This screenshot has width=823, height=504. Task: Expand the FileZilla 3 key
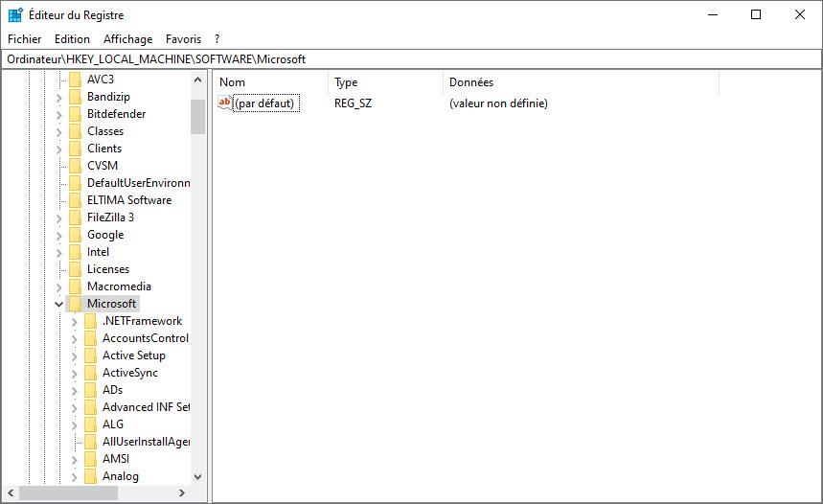pos(58,218)
